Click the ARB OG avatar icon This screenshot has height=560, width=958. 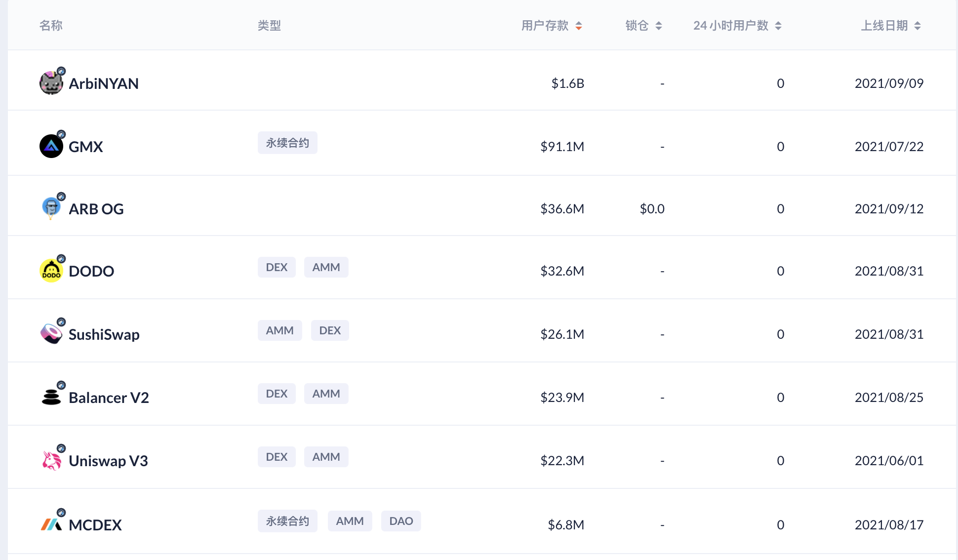point(51,208)
